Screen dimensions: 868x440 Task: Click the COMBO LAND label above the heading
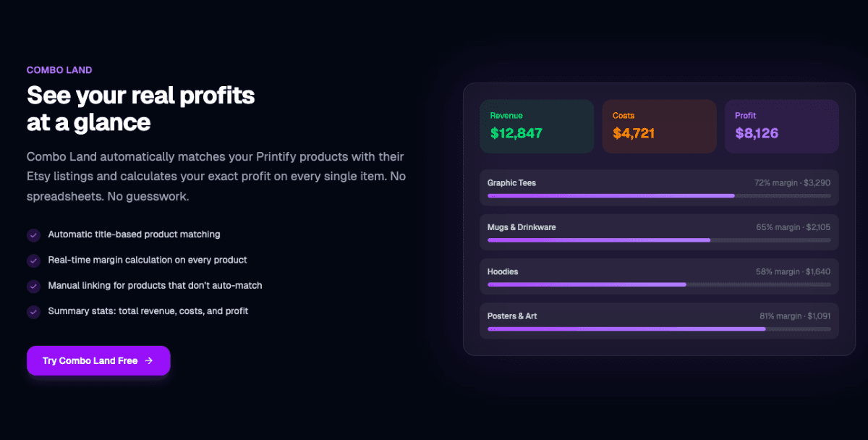coord(59,70)
